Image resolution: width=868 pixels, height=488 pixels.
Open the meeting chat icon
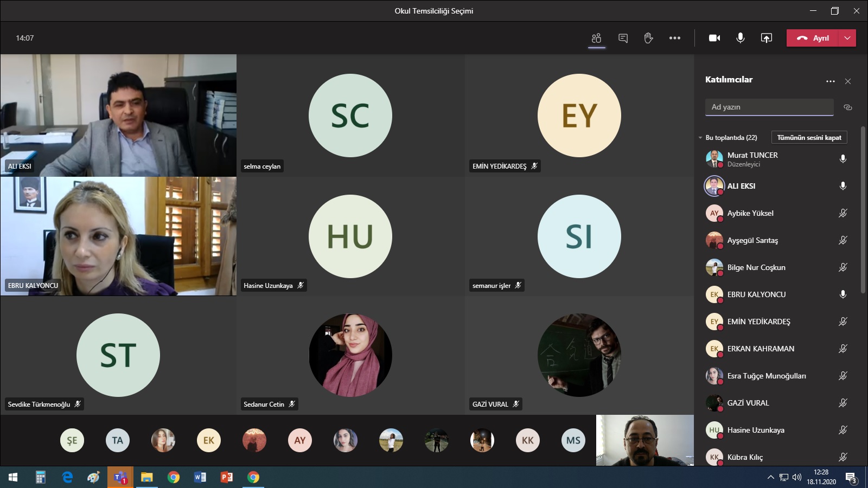coord(623,38)
